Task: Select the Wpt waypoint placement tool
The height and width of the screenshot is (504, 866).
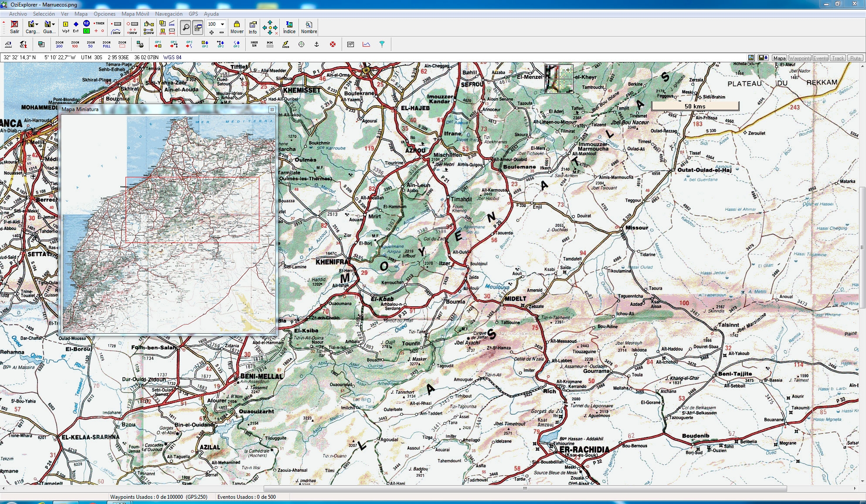Action: (66, 27)
